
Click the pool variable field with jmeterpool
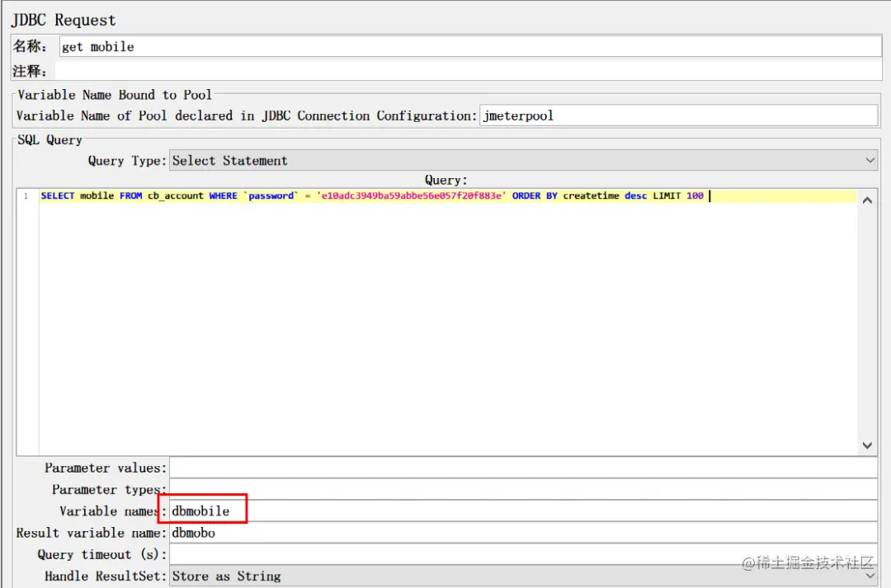[x=678, y=115]
